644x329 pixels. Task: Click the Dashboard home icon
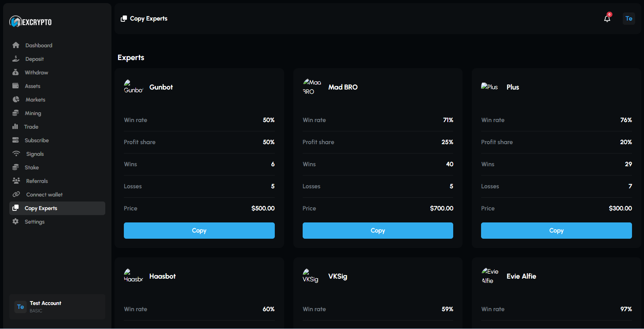16,45
